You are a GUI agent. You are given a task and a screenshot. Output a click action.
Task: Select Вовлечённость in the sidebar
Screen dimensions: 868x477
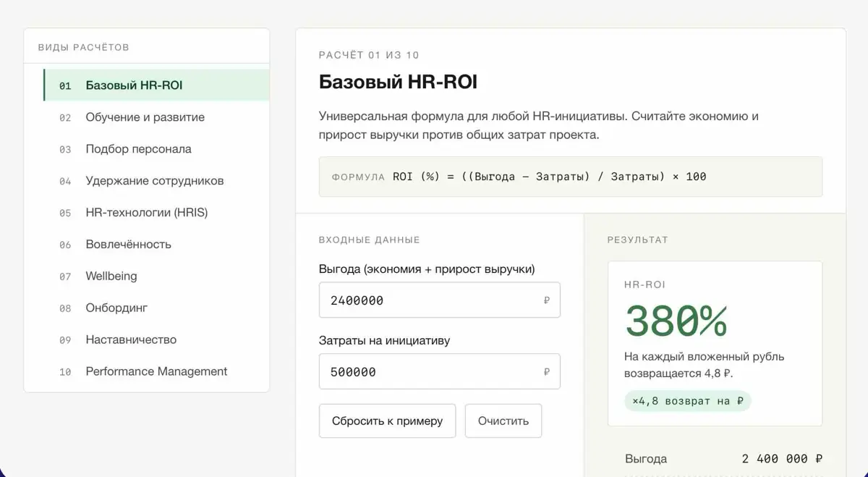click(x=156, y=245)
